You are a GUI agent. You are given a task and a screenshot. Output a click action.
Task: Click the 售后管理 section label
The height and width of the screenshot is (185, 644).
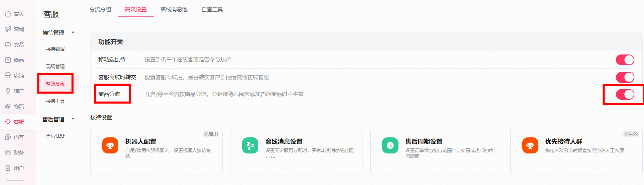(53, 119)
